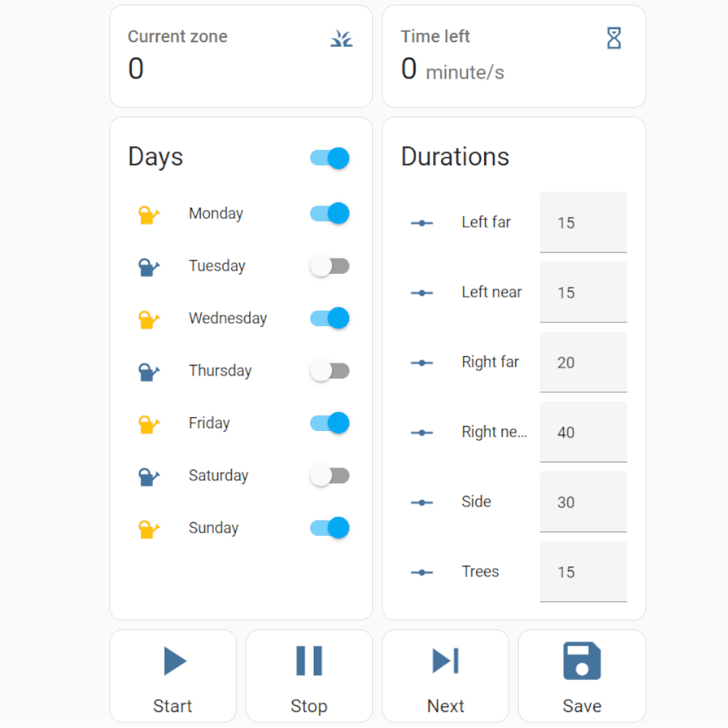The image size is (728, 728).
Task: Toggle the master Days switch
Action: click(330, 158)
